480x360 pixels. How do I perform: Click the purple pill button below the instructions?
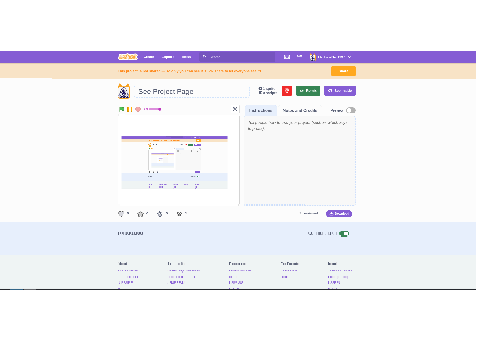tap(339, 214)
